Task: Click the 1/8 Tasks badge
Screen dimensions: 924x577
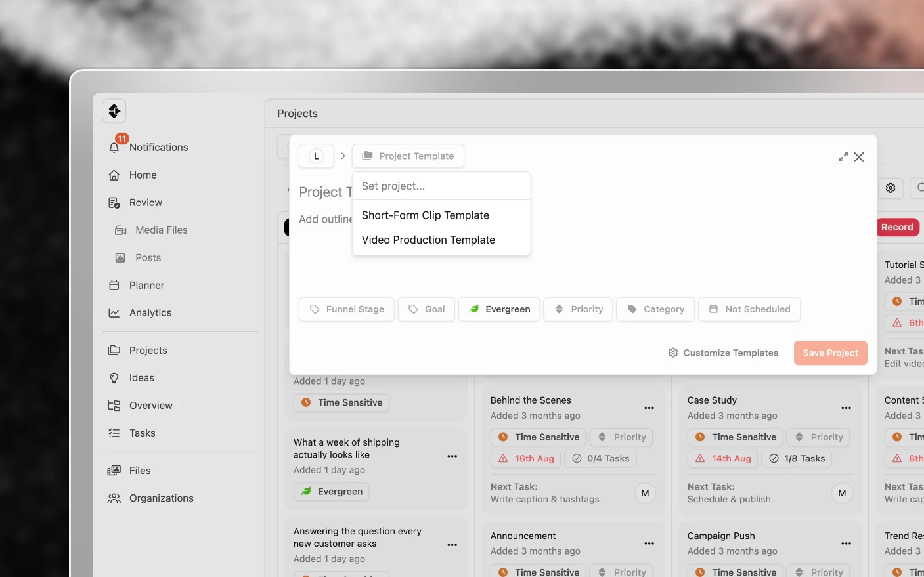Action: [x=797, y=459]
